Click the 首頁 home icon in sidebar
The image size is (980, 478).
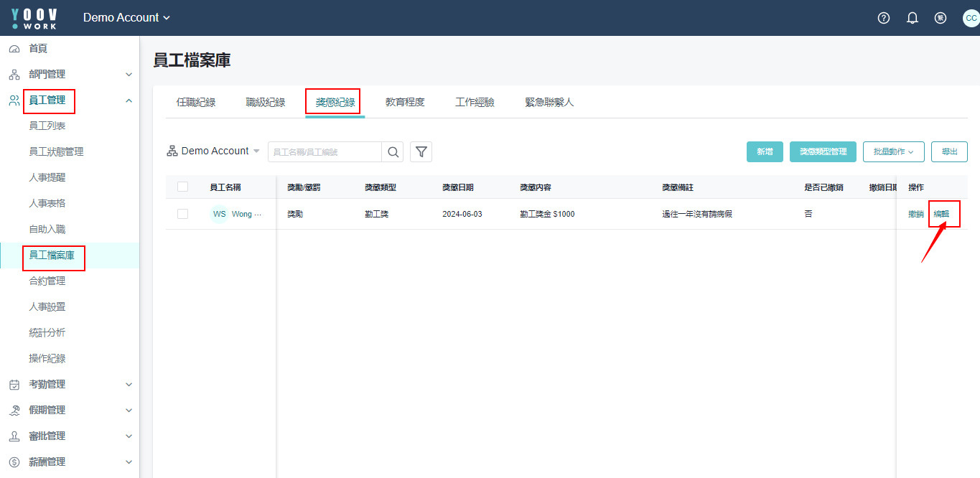pos(14,49)
